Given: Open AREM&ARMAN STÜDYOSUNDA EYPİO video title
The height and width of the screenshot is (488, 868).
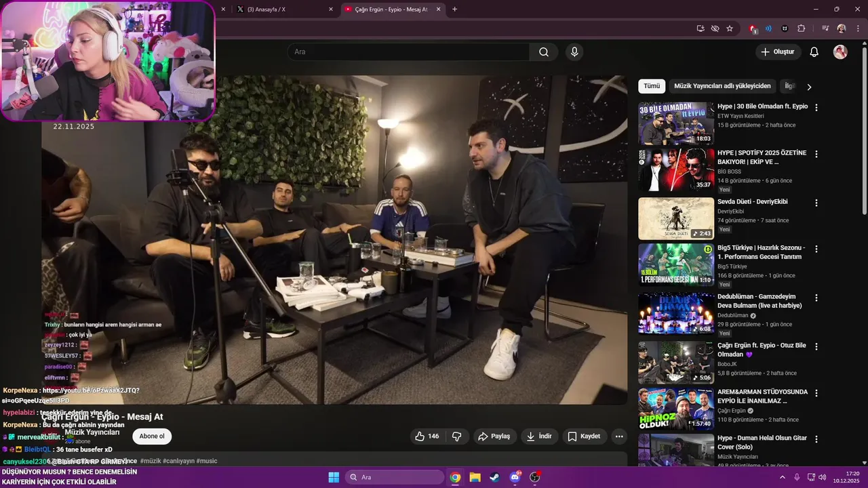Looking at the screenshot, I should point(762,396).
